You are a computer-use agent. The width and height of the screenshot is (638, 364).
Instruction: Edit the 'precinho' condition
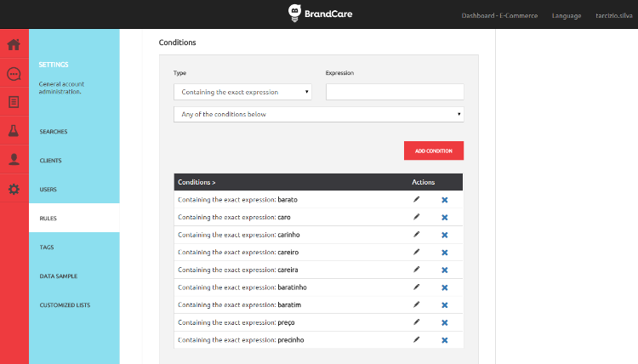[x=416, y=339]
